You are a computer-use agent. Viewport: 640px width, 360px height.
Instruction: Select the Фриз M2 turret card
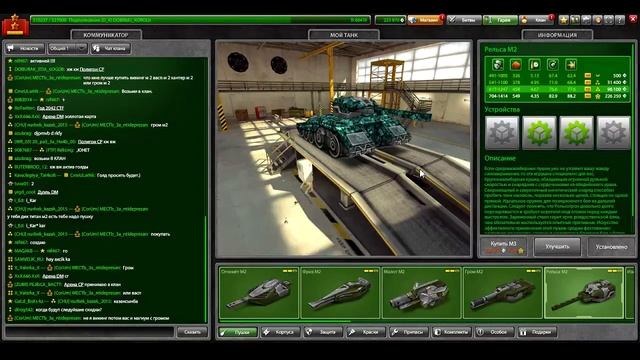[x=340, y=293]
